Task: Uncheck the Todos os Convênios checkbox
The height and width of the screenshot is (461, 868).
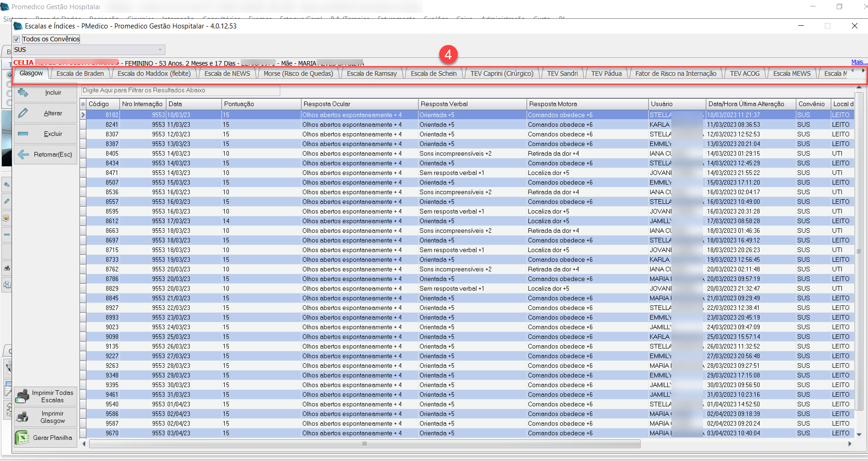Action: pos(17,39)
